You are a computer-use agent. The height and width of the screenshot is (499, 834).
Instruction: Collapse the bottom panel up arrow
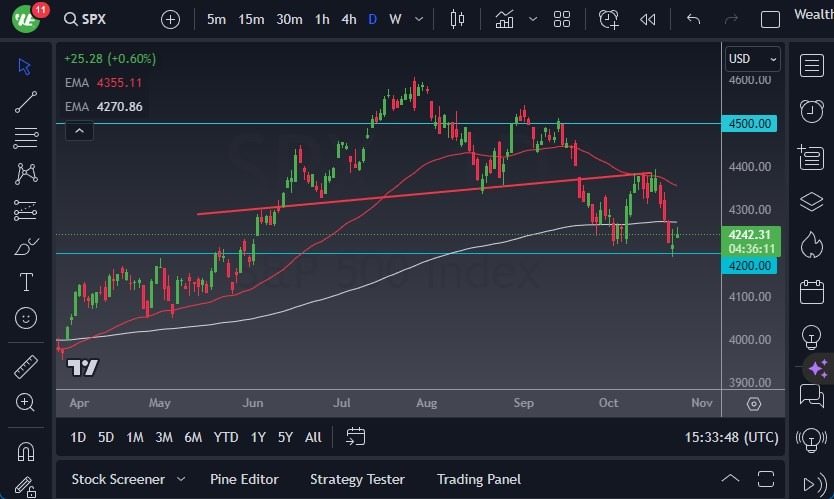pyautogui.click(x=731, y=479)
